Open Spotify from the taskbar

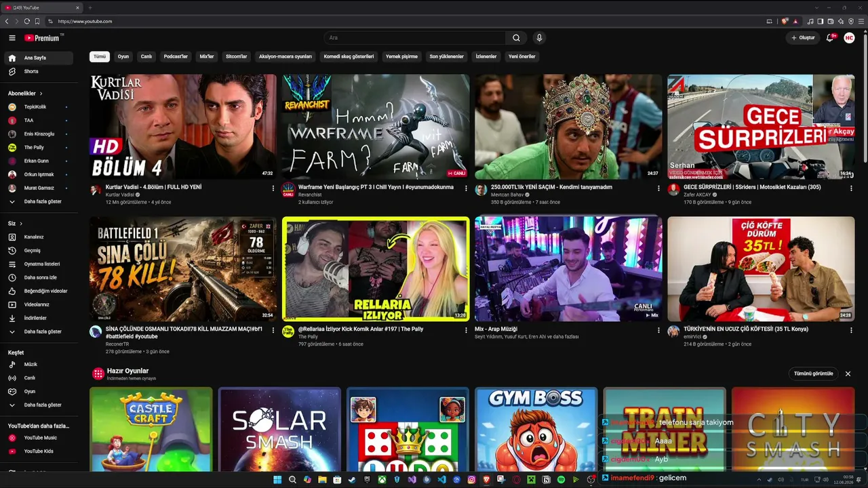click(561, 480)
